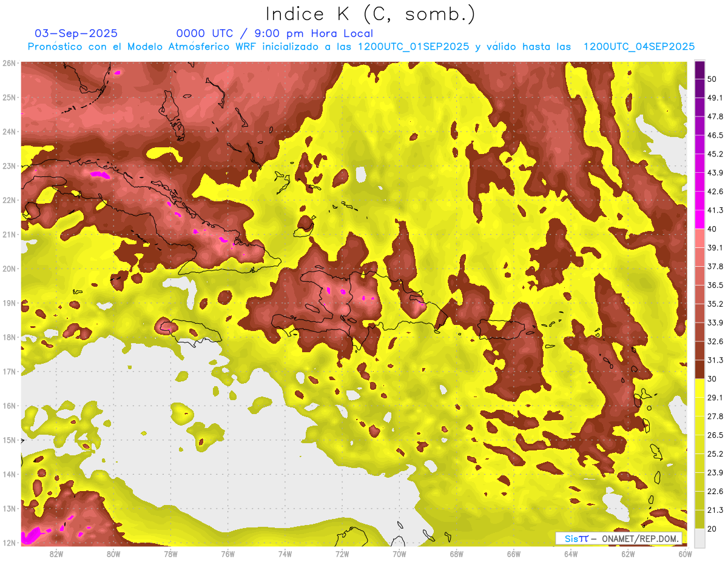
Task: Click the longitude label '78W'
Action: pos(170,554)
